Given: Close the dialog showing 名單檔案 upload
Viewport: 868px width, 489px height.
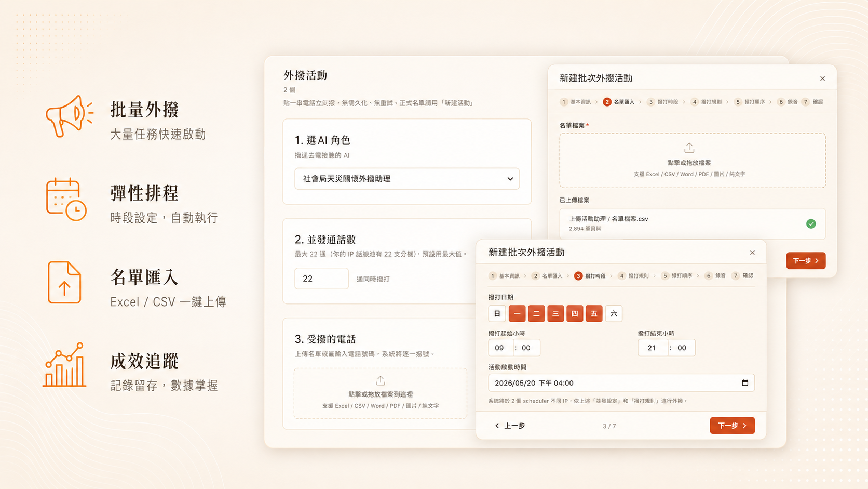Looking at the screenshot, I should [x=822, y=78].
